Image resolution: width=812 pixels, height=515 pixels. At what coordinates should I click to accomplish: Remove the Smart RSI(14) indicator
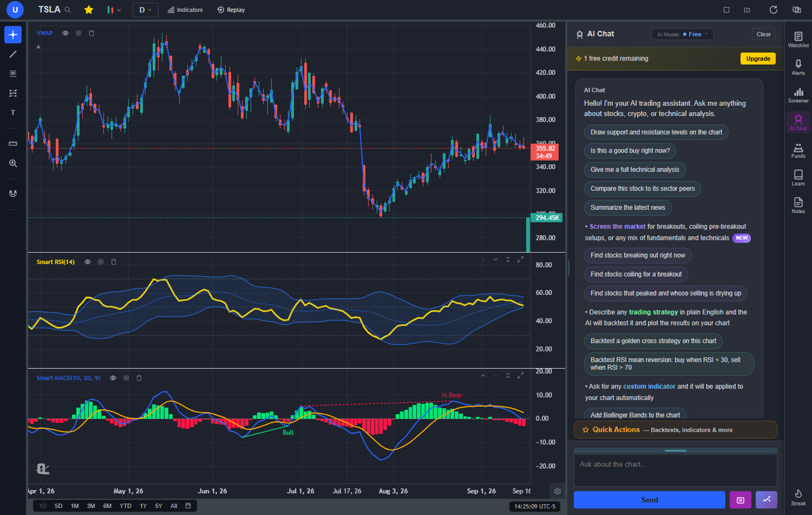114,262
